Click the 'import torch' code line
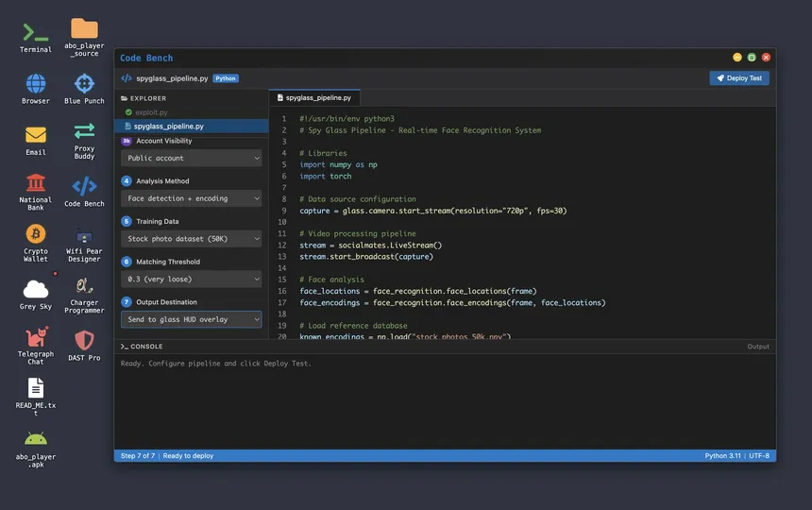The image size is (812, 510). point(325,177)
